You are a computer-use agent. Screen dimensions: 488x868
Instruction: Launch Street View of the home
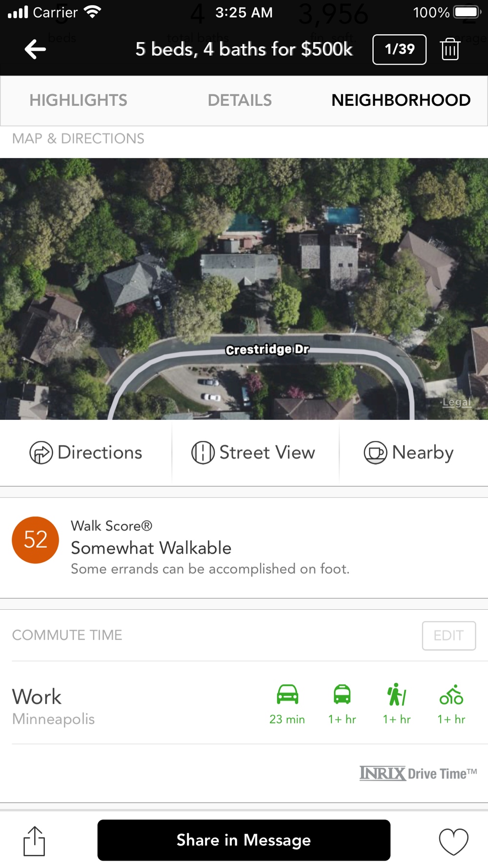pyautogui.click(x=253, y=453)
